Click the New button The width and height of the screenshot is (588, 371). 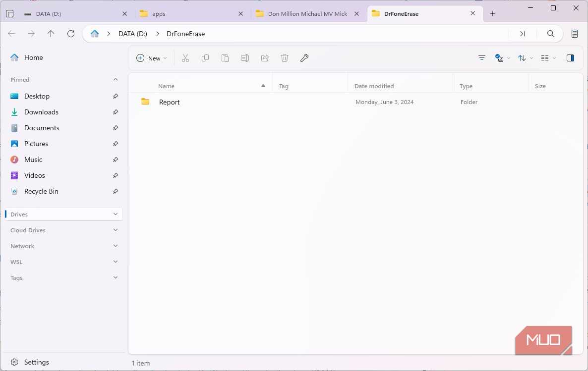tap(151, 58)
